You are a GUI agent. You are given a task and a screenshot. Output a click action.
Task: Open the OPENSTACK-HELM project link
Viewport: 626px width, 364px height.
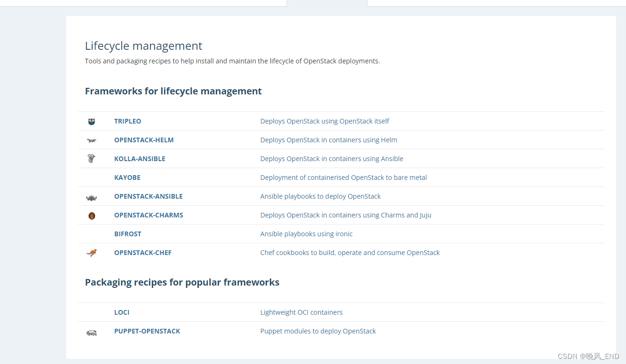144,140
